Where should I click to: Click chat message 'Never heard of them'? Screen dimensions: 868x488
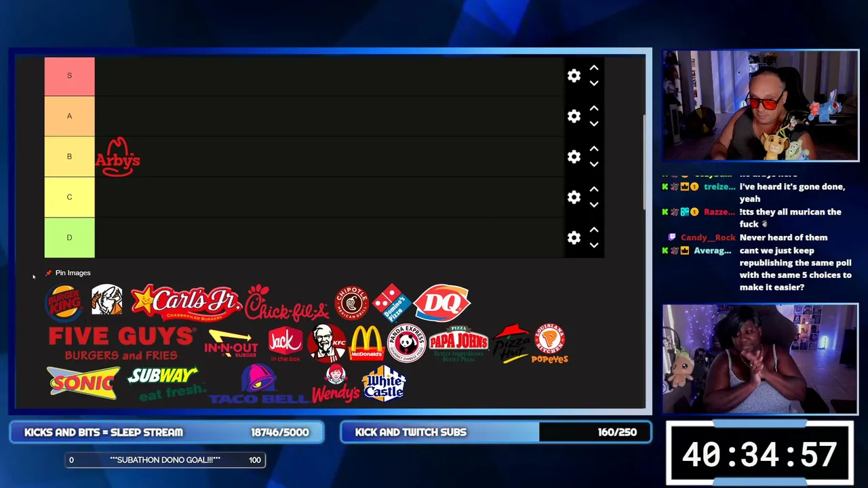(x=783, y=237)
